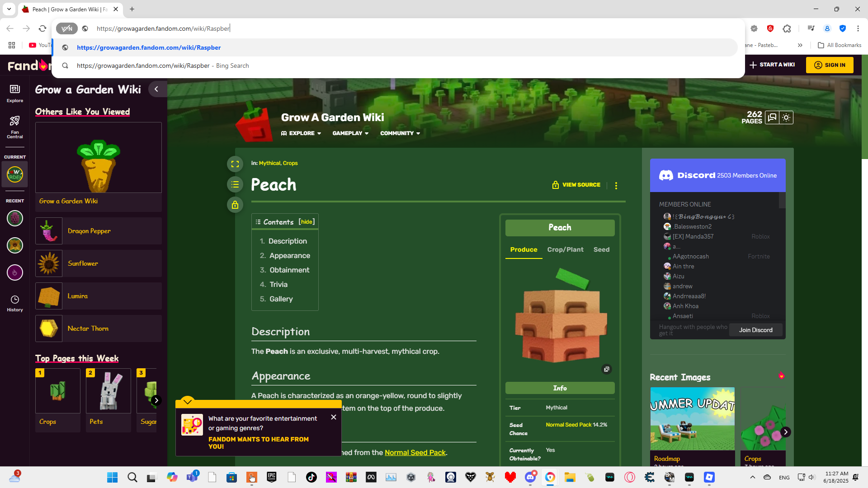Open Windows taskbar Search
868x488 pixels.
pos(132,477)
